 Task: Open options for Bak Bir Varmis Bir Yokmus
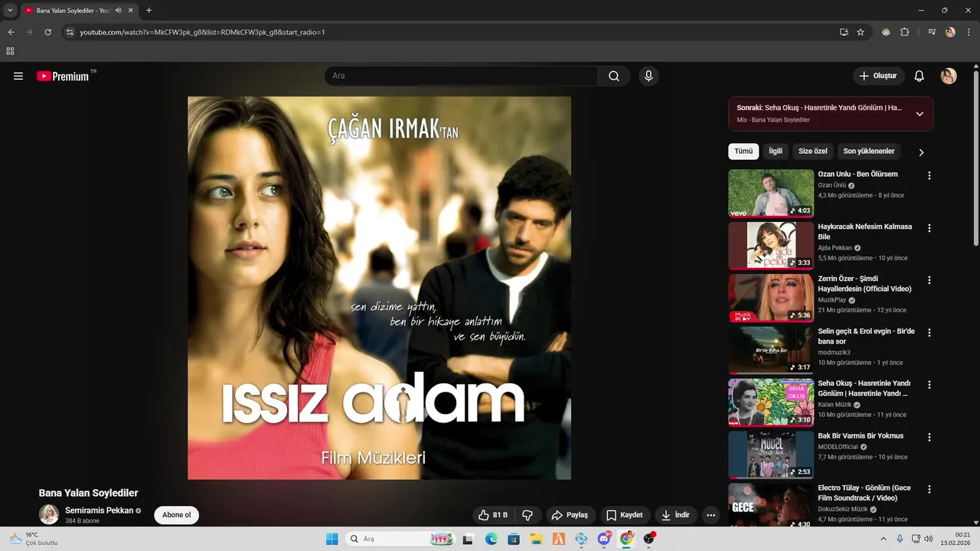point(929,437)
